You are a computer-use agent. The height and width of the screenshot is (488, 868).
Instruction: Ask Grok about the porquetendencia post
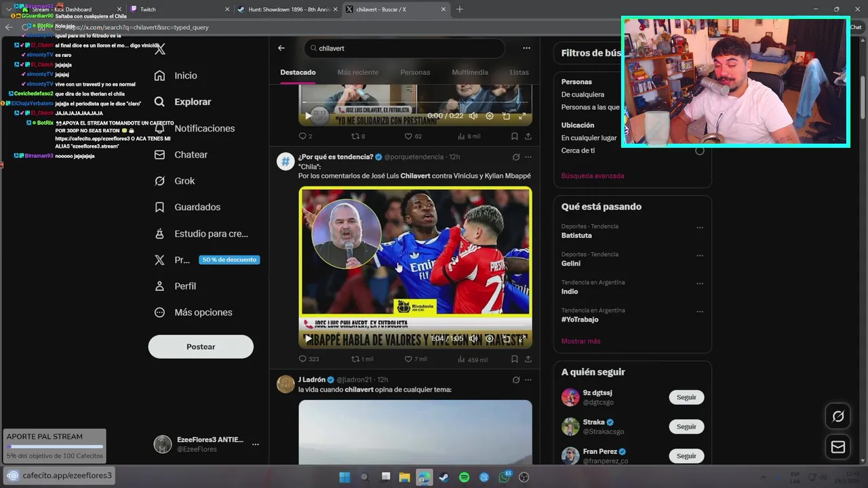516,157
